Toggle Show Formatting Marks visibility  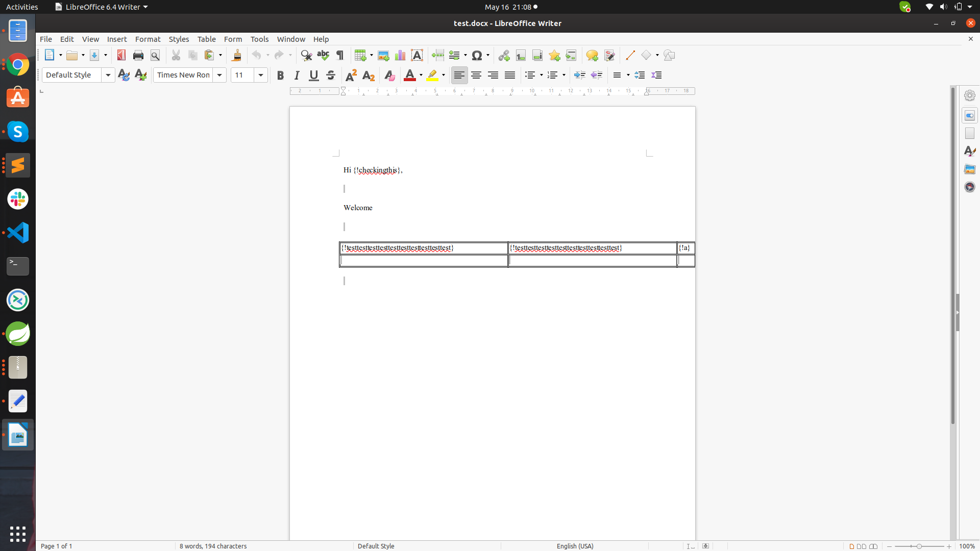tap(340, 55)
